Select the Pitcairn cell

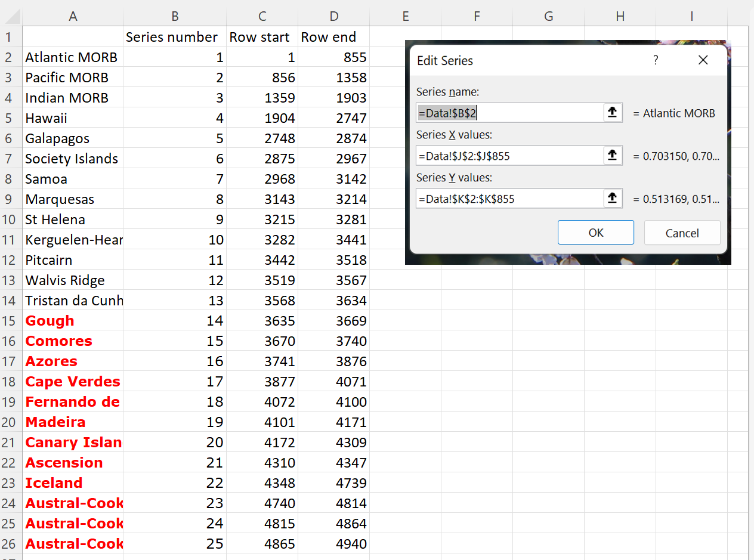[73, 260]
